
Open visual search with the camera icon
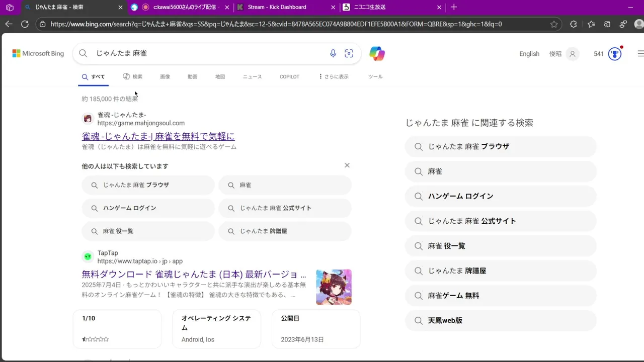pos(349,53)
